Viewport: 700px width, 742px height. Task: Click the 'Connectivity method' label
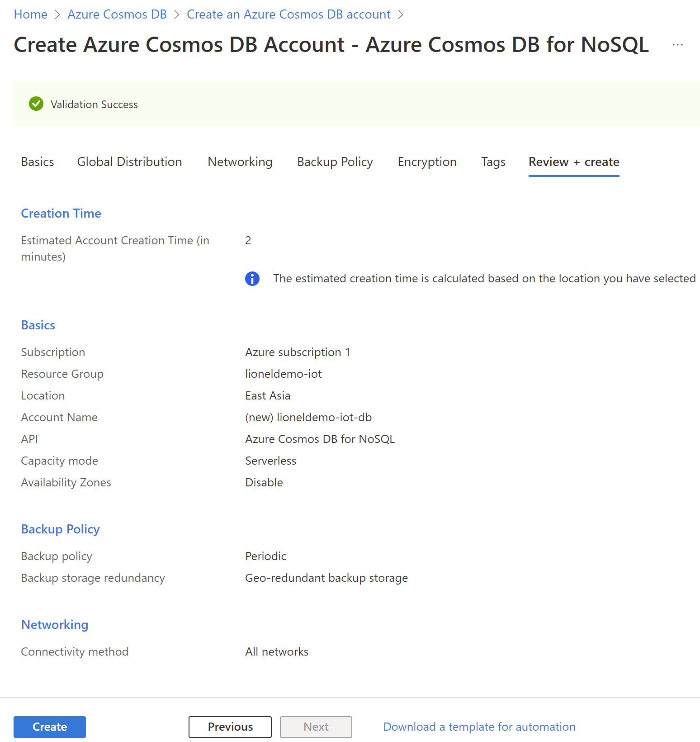[75, 652]
